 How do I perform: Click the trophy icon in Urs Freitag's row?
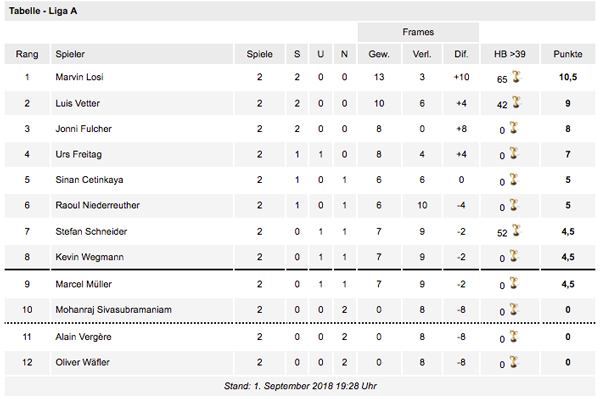[x=514, y=153]
